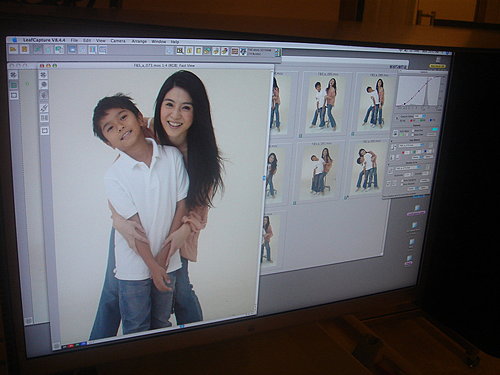This screenshot has height=375, width=500.
Task: Open the Arrange menu
Action: pyautogui.click(x=139, y=41)
